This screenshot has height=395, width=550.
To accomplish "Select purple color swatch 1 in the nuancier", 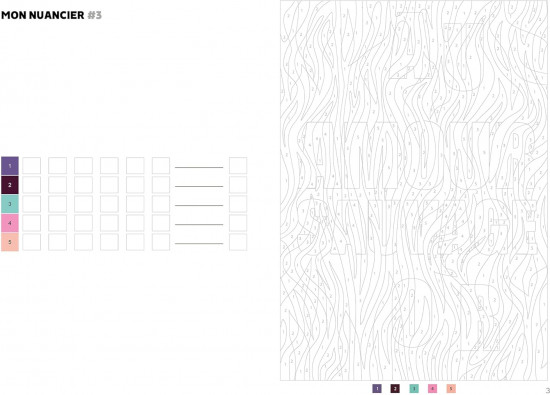I will pos(10,166).
